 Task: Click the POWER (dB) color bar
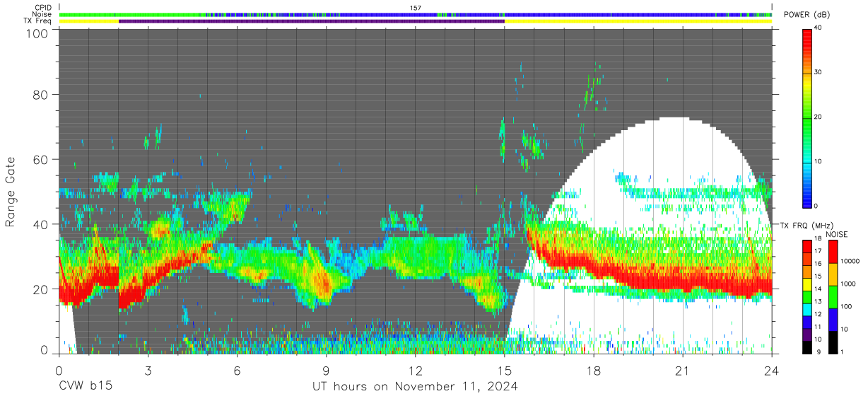(x=807, y=117)
